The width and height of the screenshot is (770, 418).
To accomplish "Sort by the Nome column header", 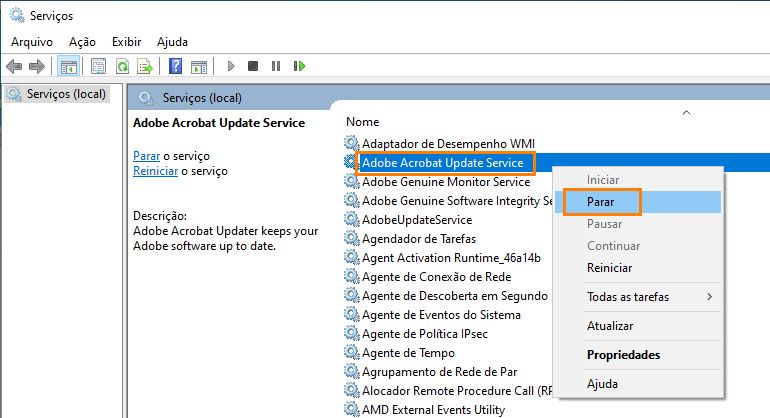I will click(x=362, y=122).
